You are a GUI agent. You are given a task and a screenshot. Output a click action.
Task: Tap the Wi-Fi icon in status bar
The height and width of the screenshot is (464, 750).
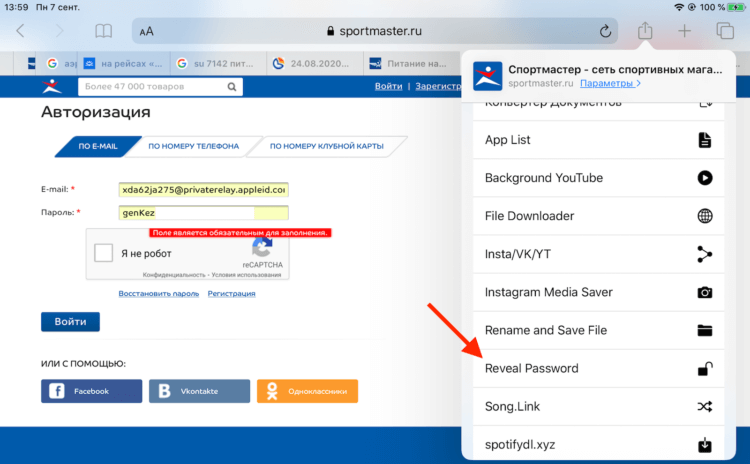tap(678, 7)
